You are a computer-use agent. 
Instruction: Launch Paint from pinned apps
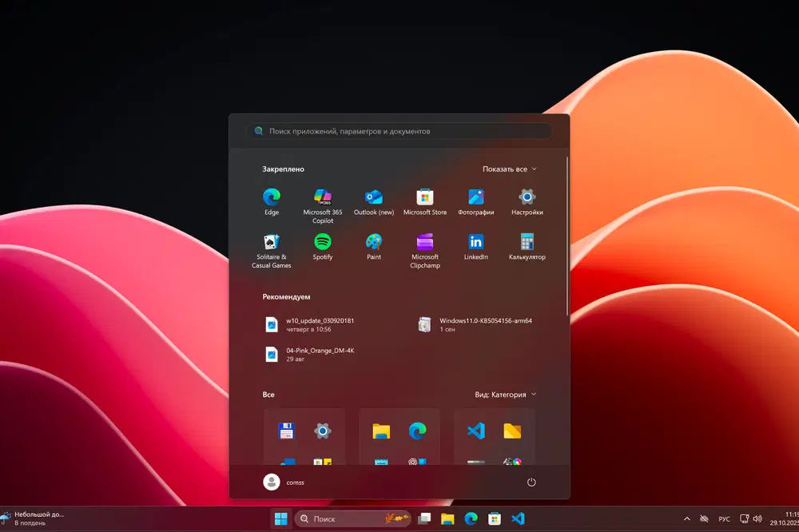[374, 247]
